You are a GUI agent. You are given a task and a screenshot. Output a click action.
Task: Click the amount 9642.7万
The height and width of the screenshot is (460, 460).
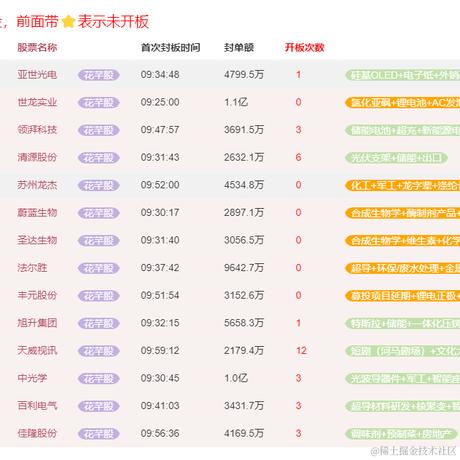pyautogui.click(x=244, y=268)
